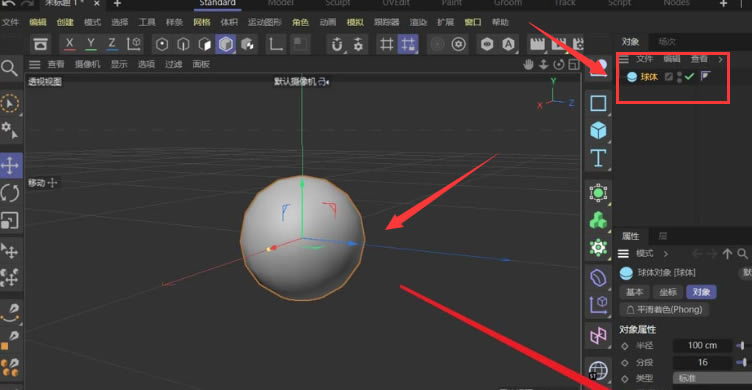Add a text object with T icon
The width and height of the screenshot is (752, 390).
tap(598, 158)
